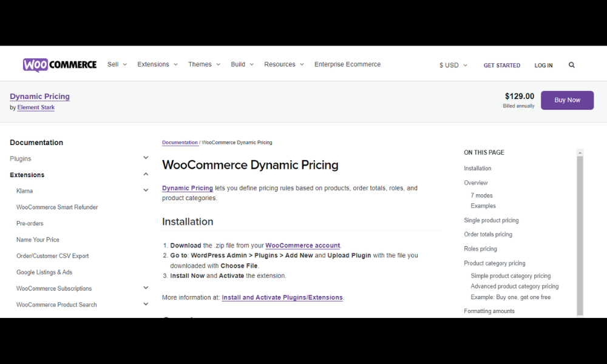Select Plugins in the documentation sidebar

21,158
